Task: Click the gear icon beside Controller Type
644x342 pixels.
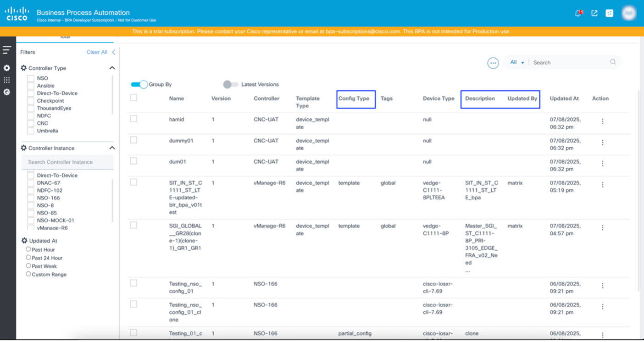Action: pos(24,68)
